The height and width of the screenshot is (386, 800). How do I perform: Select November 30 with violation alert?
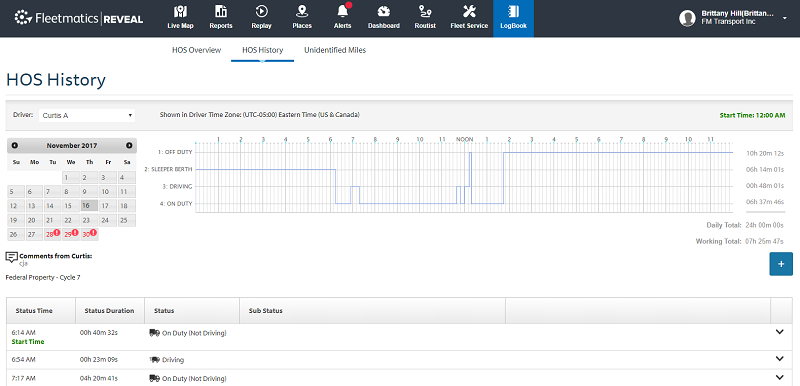(89, 234)
